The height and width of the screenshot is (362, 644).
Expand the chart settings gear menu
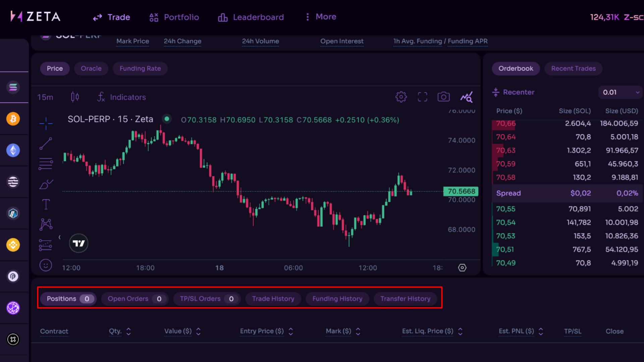click(x=401, y=97)
